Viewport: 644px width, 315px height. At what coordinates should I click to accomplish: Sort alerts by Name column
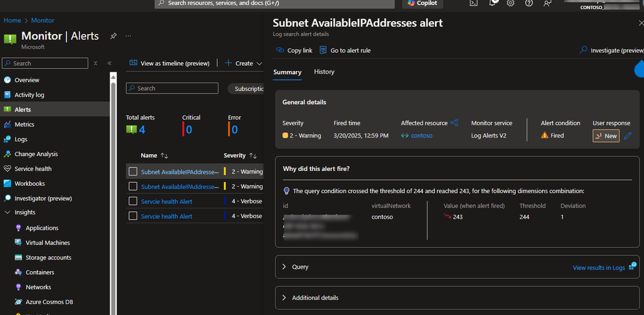[155, 156]
